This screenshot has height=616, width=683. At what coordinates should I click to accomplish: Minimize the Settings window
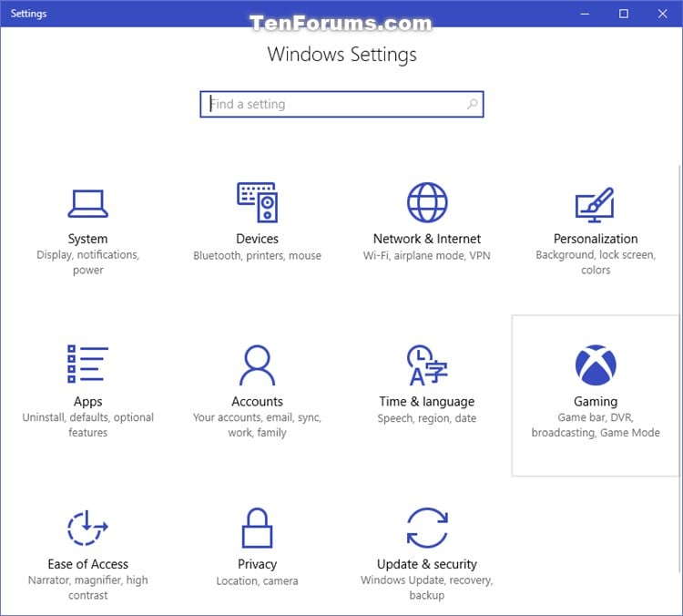point(585,14)
